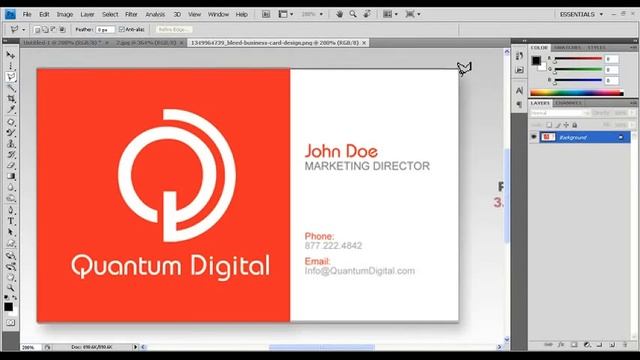640x360 pixels.
Task: Toggle Lock all in Layers panel
Action: point(575,125)
